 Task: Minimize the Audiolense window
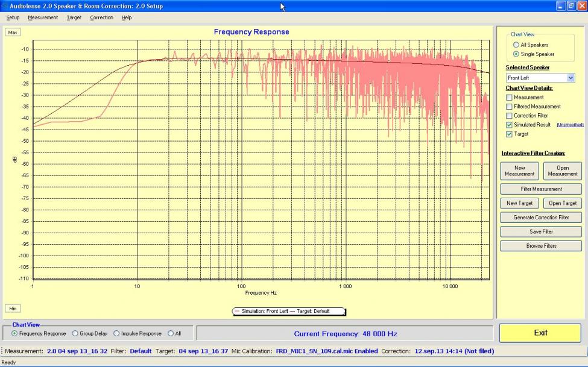561,6
